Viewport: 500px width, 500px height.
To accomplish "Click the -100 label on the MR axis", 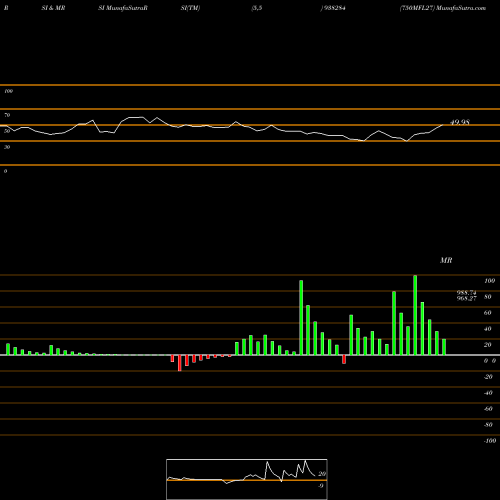I will click(490, 441).
